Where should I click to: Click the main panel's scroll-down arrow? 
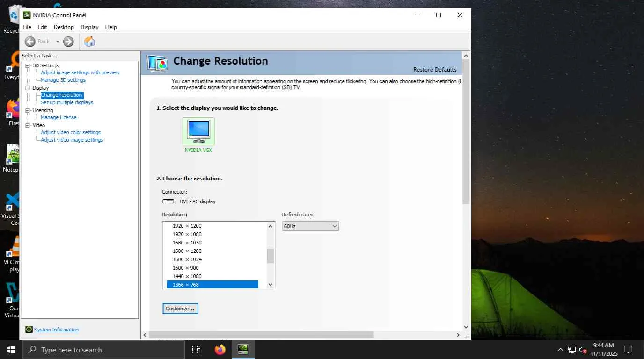[x=466, y=327]
